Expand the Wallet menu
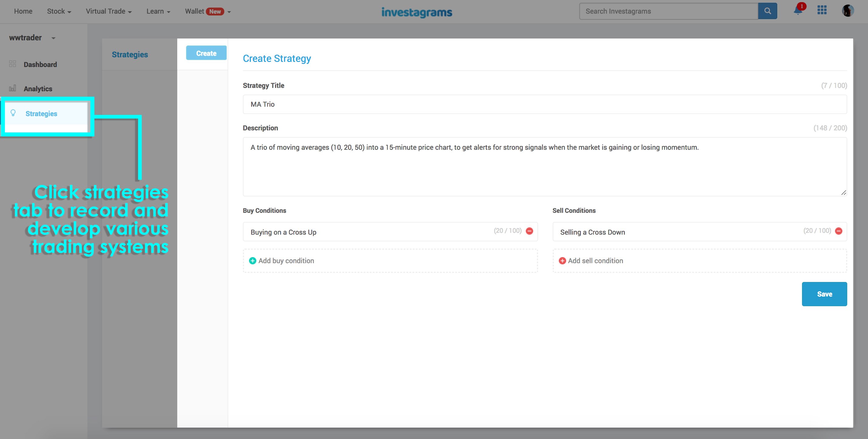Viewport: 868px width, 439px height. tap(208, 12)
